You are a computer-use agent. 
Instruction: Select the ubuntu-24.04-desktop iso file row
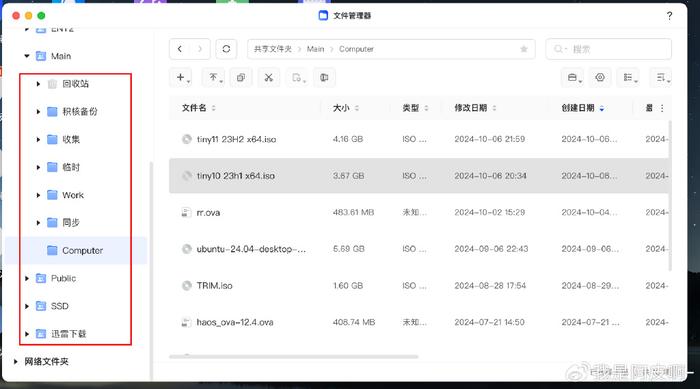(x=419, y=249)
